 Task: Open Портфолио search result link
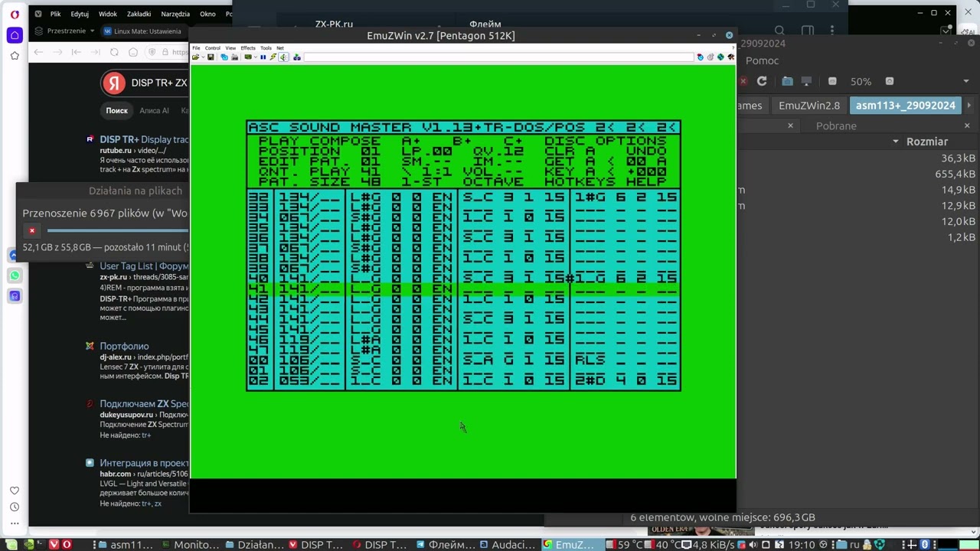tap(124, 346)
